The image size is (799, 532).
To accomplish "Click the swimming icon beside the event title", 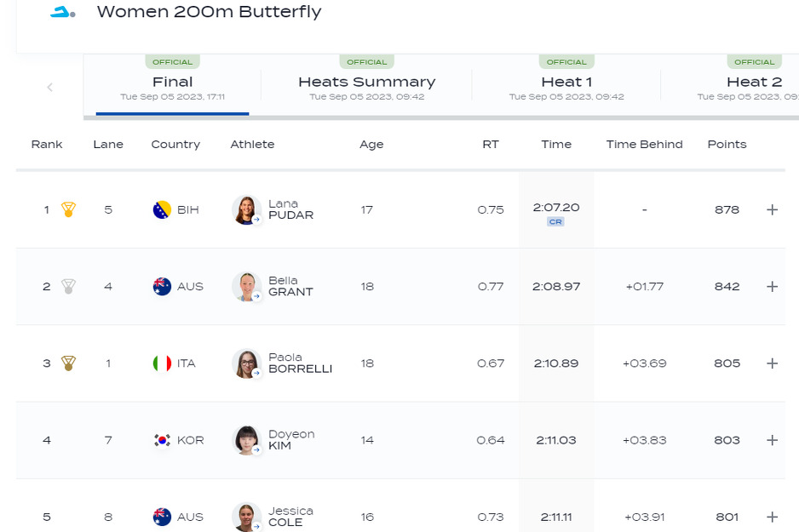I will pos(61,13).
